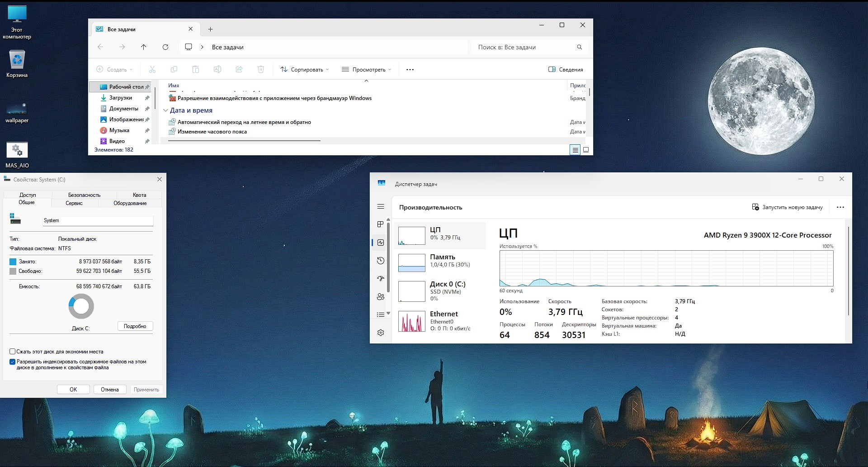This screenshot has height=467, width=868.
Task: Open Task Manager settings via gear icon
Action: pos(380,333)
